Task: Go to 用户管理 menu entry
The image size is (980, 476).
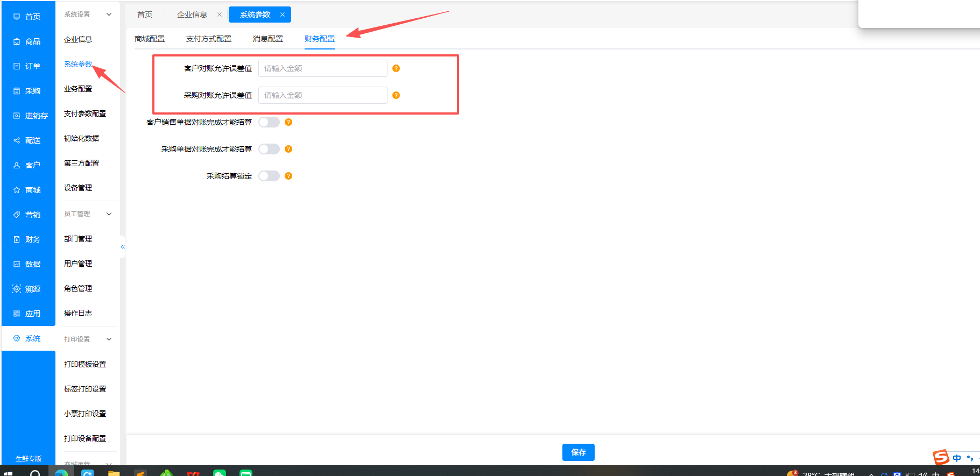Action: point(78,264)
